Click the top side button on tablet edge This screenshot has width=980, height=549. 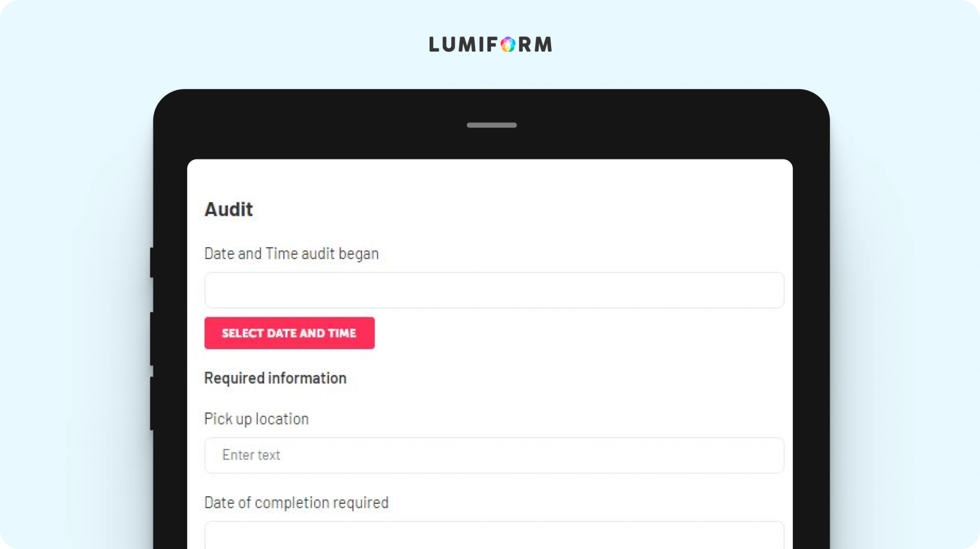152,262
